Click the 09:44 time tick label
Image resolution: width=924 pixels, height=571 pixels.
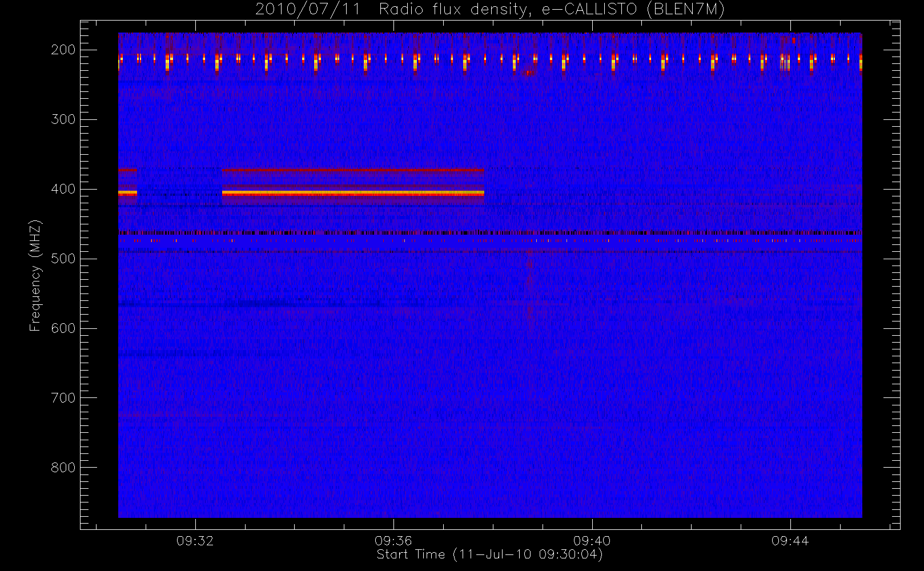click(x=790, y=541)
